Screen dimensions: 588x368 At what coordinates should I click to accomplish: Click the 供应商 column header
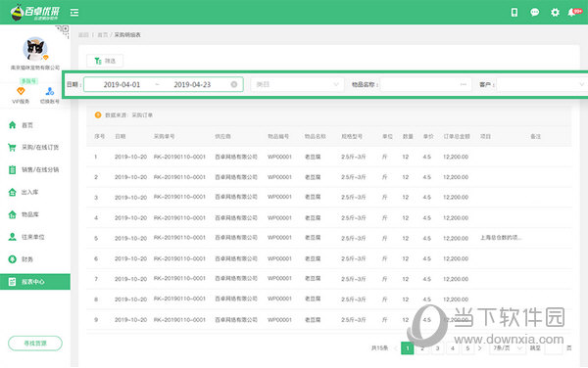click(x=222, y=136)
